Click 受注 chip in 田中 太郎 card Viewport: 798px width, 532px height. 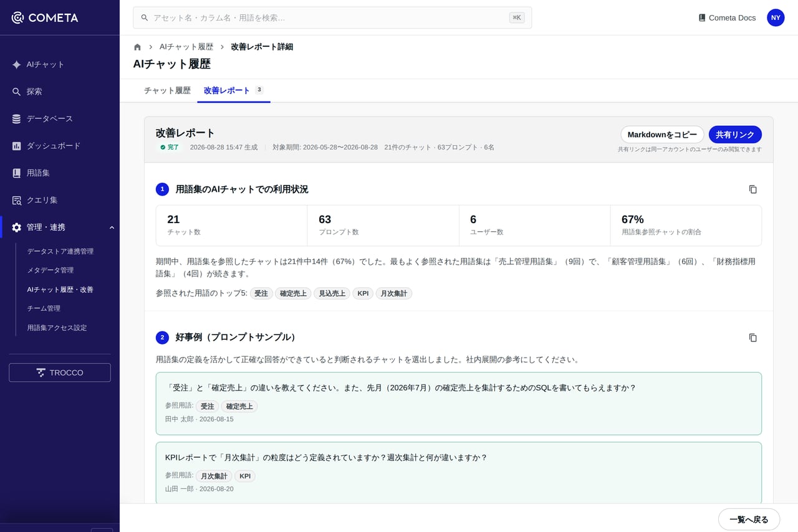[x=207, y=406]
